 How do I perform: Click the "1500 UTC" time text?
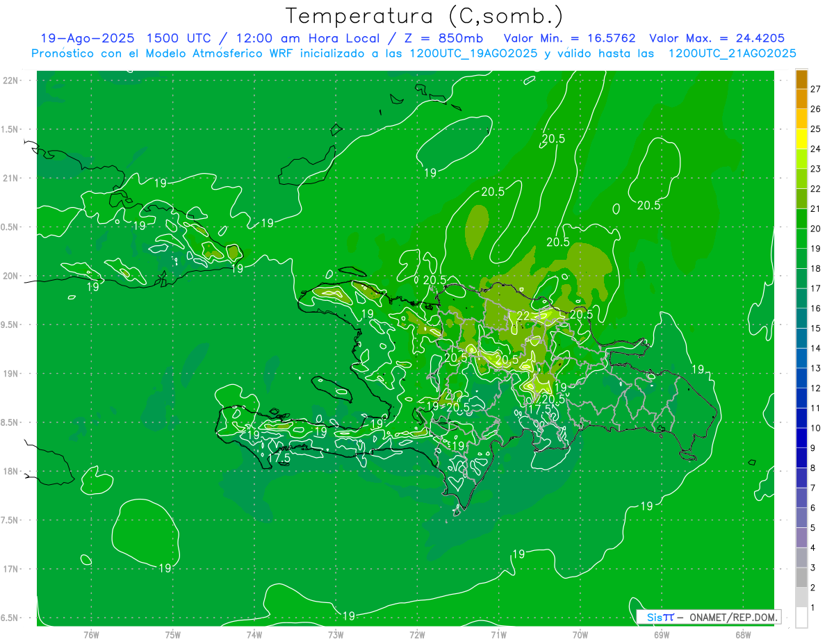pyautogui.click(x=179, y=38)
